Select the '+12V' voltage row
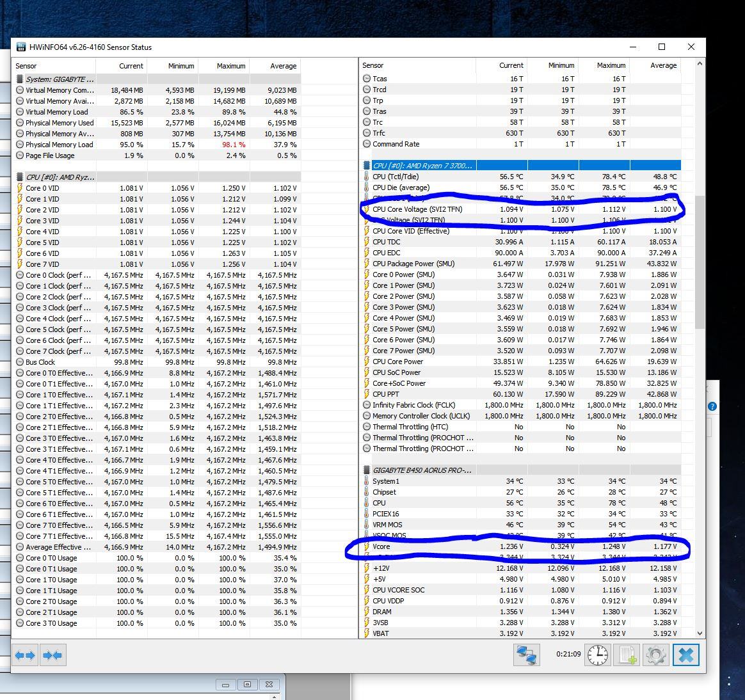Viewport: 745px width, 700px height. tap(521, 568)
